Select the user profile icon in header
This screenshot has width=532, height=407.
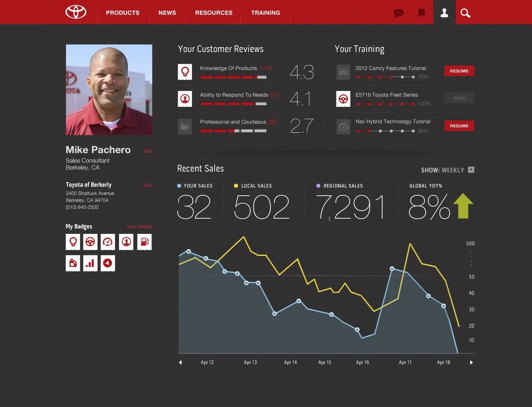(x=444, y=13)
